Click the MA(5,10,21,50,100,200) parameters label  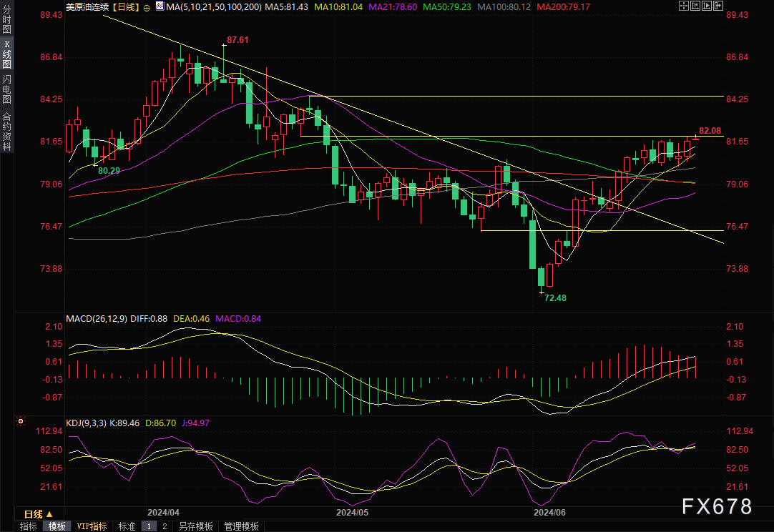pyautogui.click(x=214, y=7)
